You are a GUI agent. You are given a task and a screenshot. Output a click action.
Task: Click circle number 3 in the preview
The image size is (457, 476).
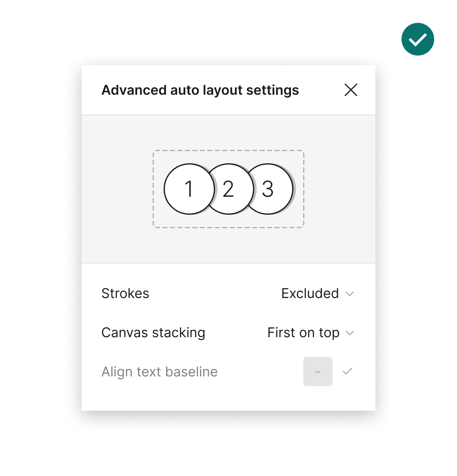269,189
